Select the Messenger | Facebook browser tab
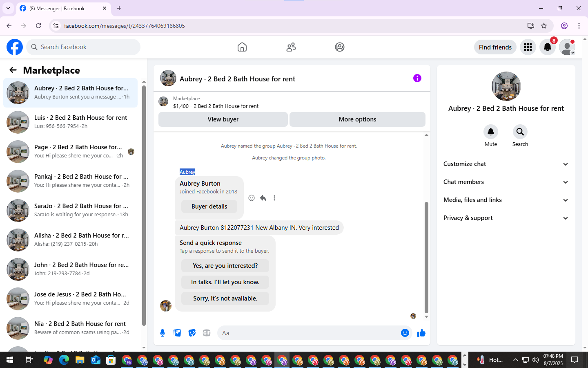This screenshot has height=368, width=588. 63,8
